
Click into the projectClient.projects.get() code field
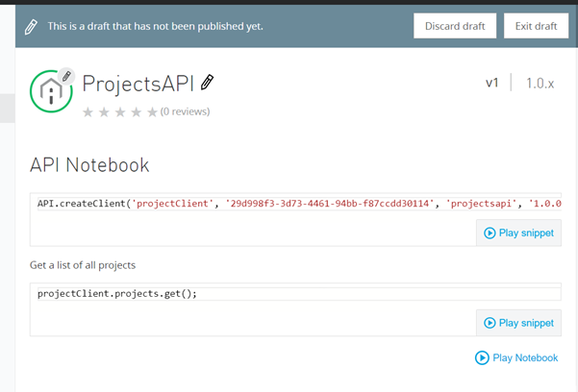289,293
